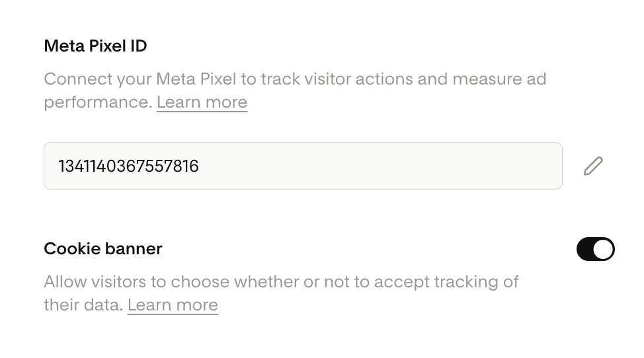Disable the Cookie banner toggle

click(595, 249)
